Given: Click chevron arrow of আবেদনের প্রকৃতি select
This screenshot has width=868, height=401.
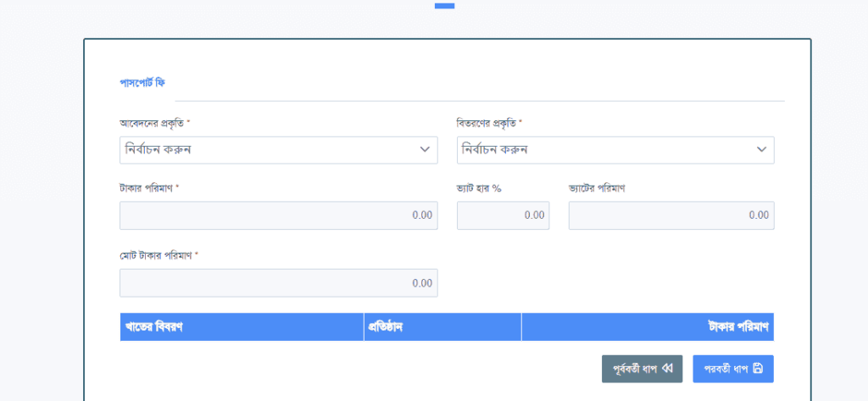Looking at the screenshot, I should 425,150.
